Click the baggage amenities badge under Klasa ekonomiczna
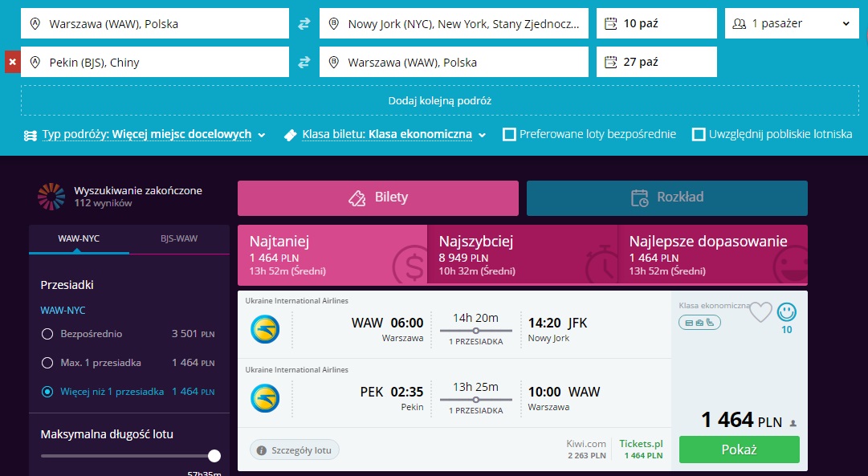 pyautogui.click(x=699, y=322)
